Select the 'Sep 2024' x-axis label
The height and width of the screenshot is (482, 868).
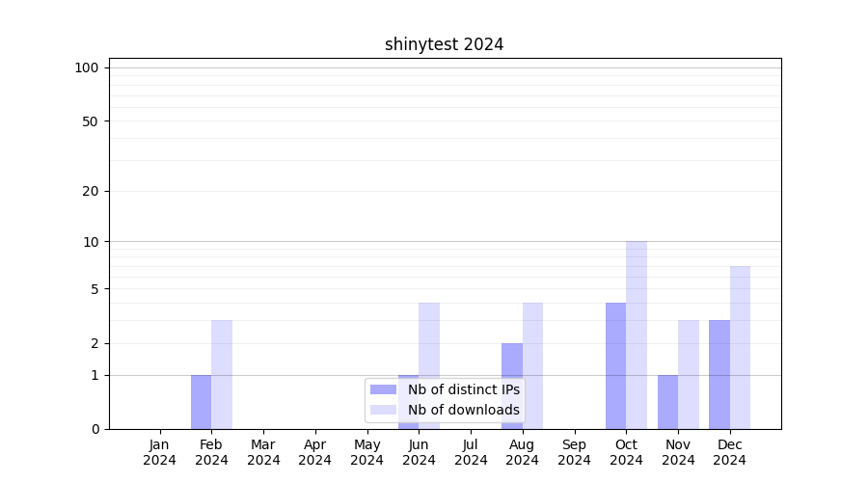pyautogui.click(x=574, y=452)
